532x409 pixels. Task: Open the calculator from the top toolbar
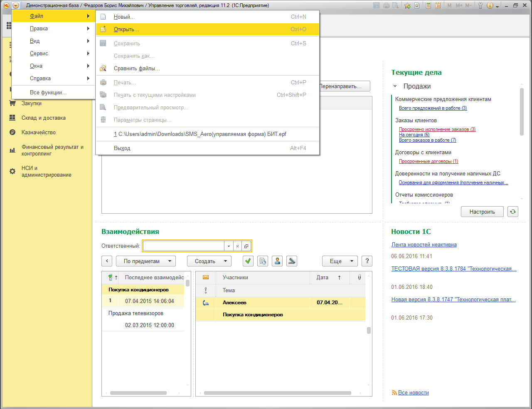428,5
